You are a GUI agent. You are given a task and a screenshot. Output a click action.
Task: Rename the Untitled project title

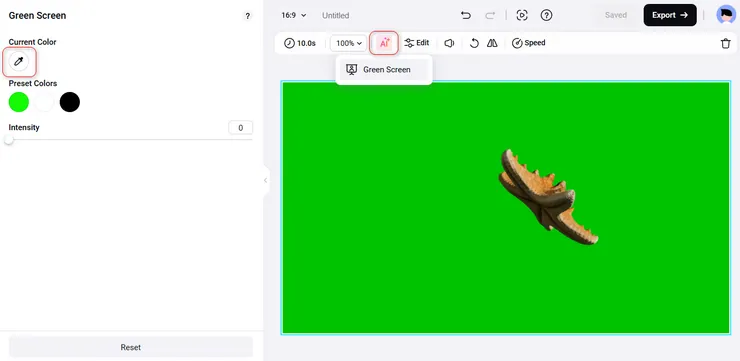coord(336,16)
